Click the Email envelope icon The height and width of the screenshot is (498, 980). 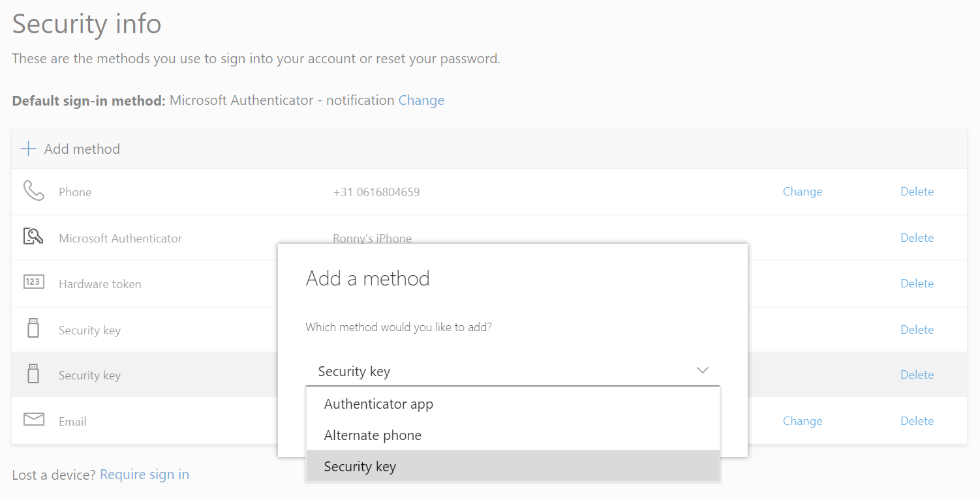pos(33,419)
